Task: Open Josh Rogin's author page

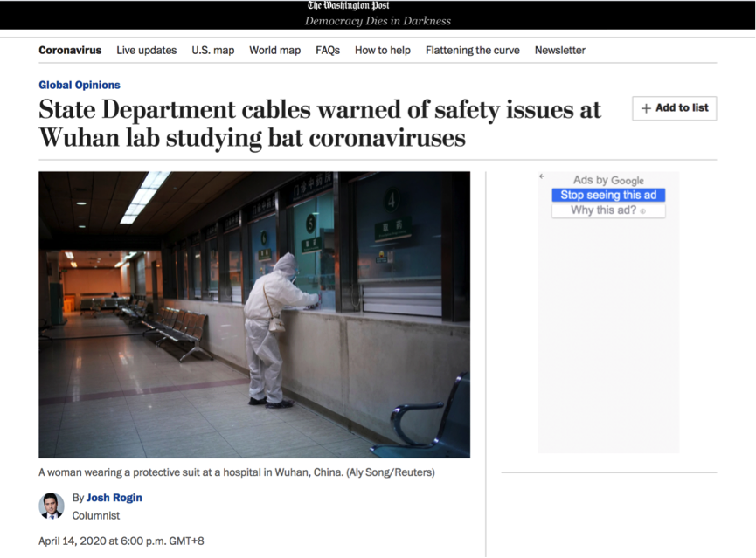Action: click(x=114, y=498)
